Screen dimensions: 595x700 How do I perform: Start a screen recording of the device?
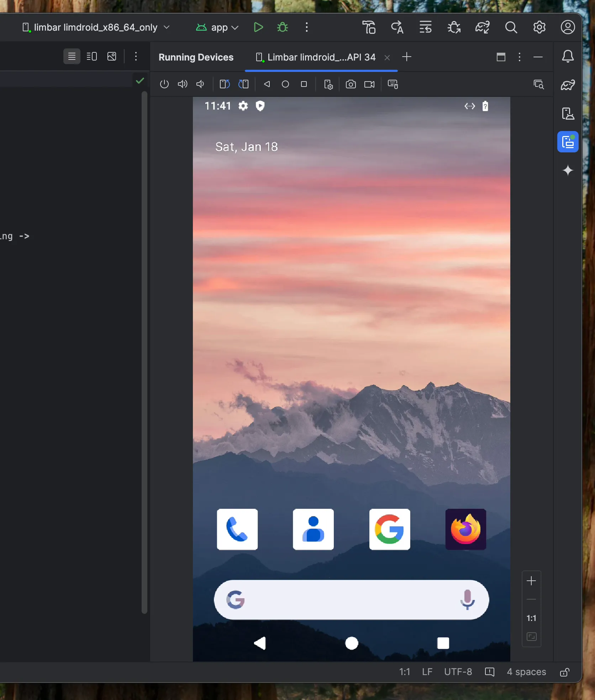point(369,84)
